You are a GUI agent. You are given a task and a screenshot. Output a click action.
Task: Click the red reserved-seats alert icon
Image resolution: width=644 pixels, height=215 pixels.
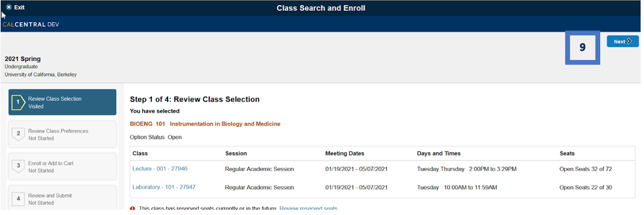click(132, 208)
